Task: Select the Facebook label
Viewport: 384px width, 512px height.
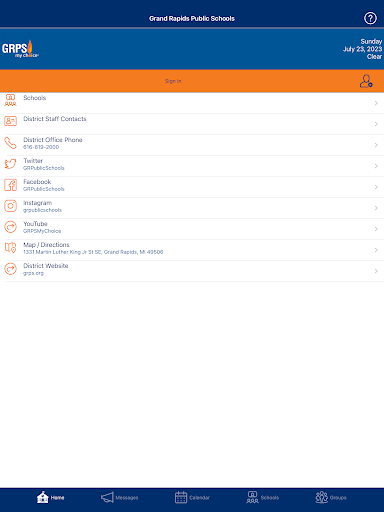Action: (x=37, y=182)
